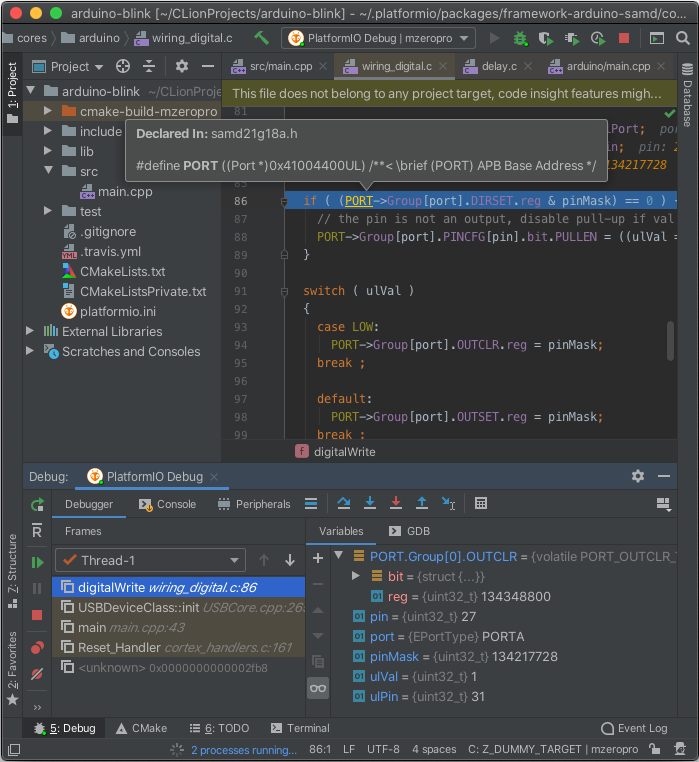The height and width of the screenshot is (762, 699).
Task: Open the Evaluate Expression calculator
Action: (481, 503)
